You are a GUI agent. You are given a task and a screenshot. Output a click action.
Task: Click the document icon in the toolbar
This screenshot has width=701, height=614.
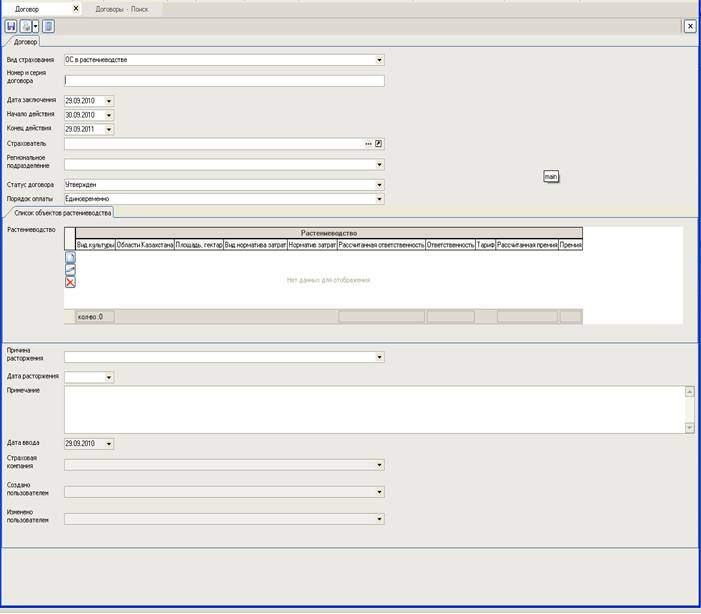click(48, 26)
